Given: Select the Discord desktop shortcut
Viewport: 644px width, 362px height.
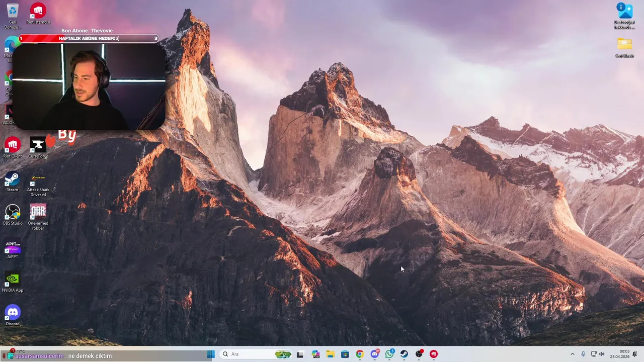Looking at the screenshot, I should pyautogui.click(x=13, y=316).
